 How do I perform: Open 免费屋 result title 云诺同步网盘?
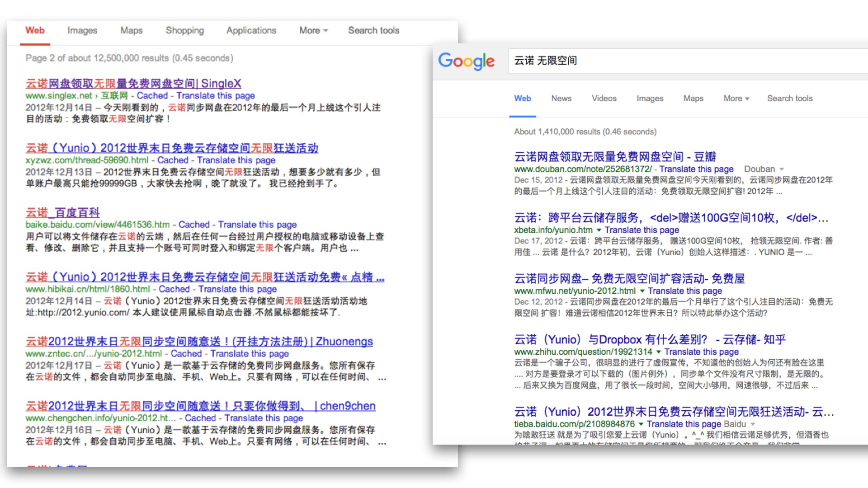629,278
